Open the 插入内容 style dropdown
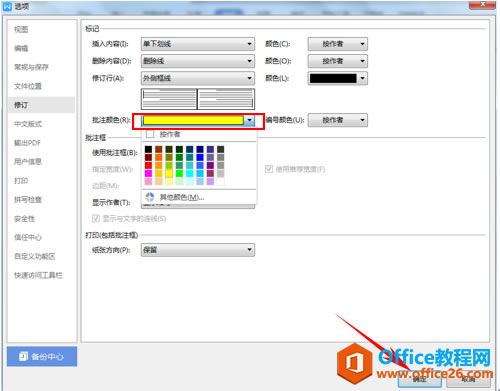500x391 pixels. (x=198, y=44)
